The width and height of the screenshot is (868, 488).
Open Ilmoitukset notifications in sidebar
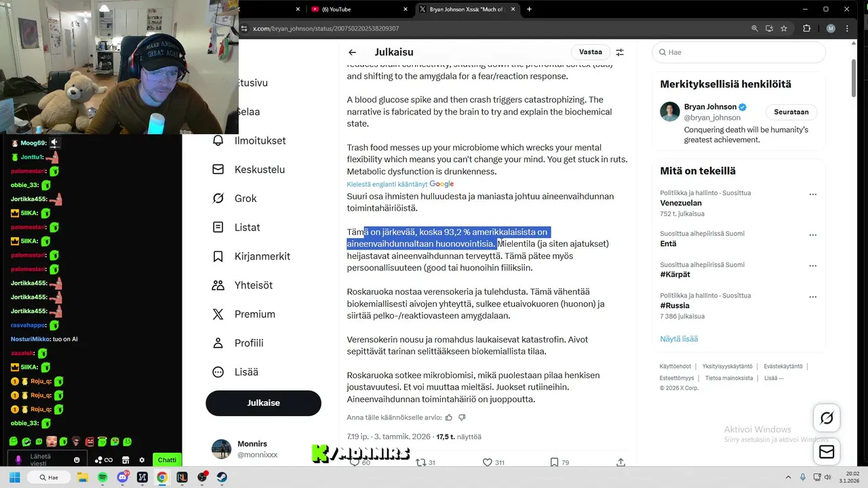click(x=250, y=140)
